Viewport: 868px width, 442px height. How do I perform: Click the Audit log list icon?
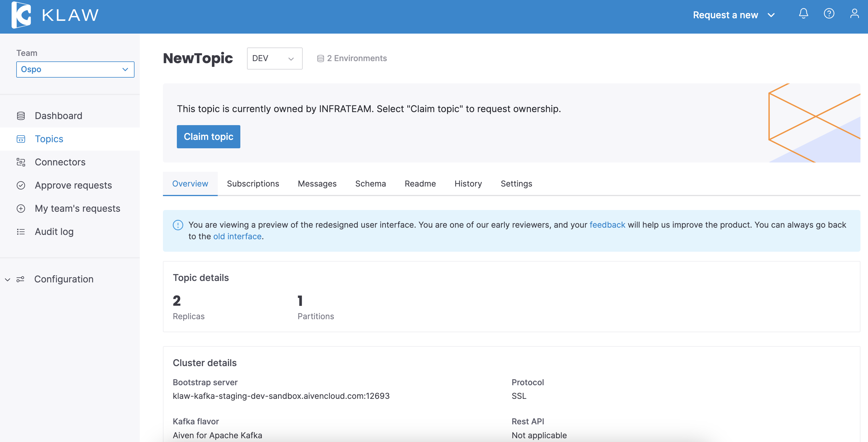click(21, 232)
